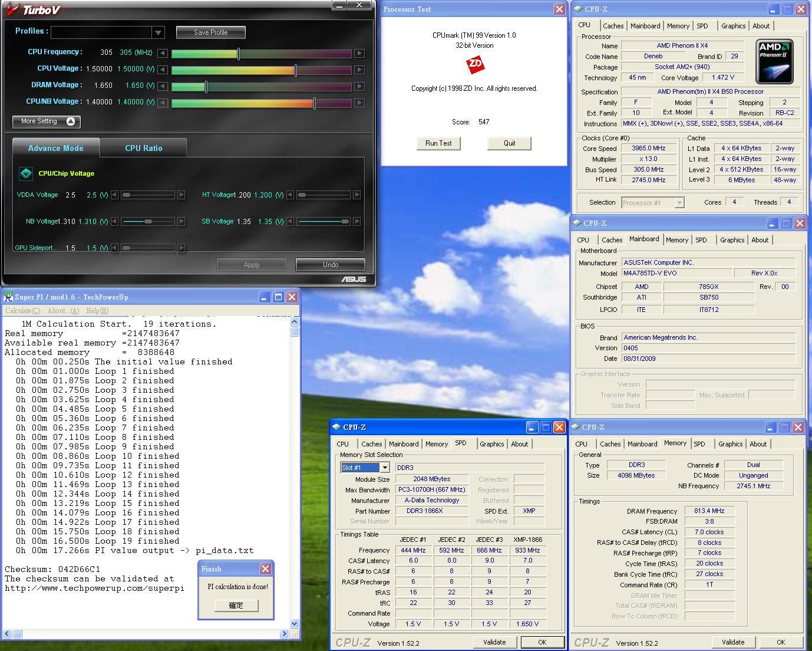This screenshot has width=812, height=651.
Task: Click DRAM Frequency value 813.4 MHz
Action: coord(709,511)
